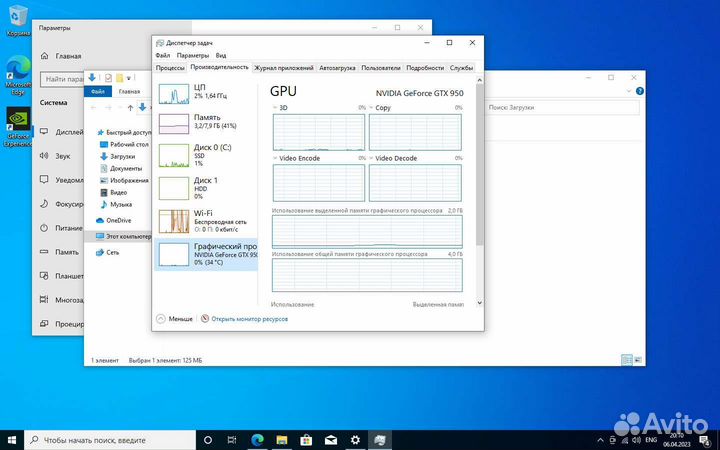
Task: Open Explorer help question mark icon
Action: click(x=640, y=91)
